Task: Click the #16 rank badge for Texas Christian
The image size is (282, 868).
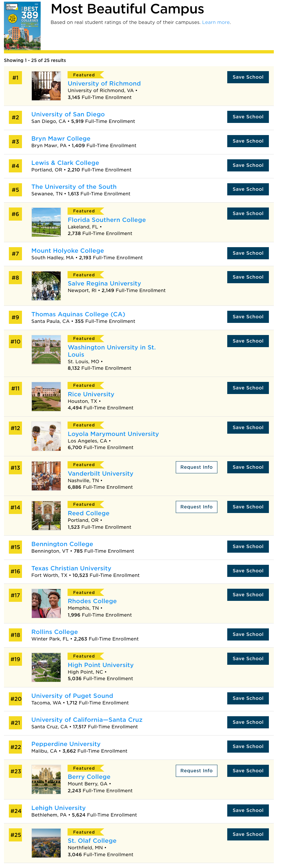Action: 15,571
